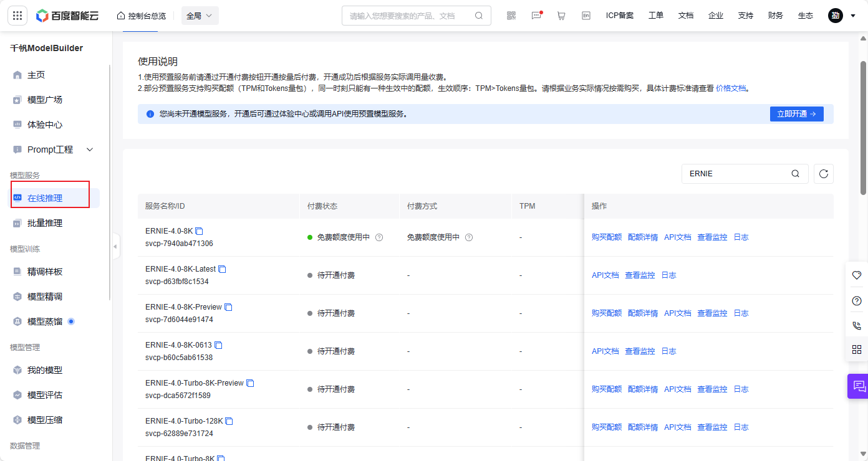Open 企业 in the top navigation
Screen dimensions: 868x461
716,16
